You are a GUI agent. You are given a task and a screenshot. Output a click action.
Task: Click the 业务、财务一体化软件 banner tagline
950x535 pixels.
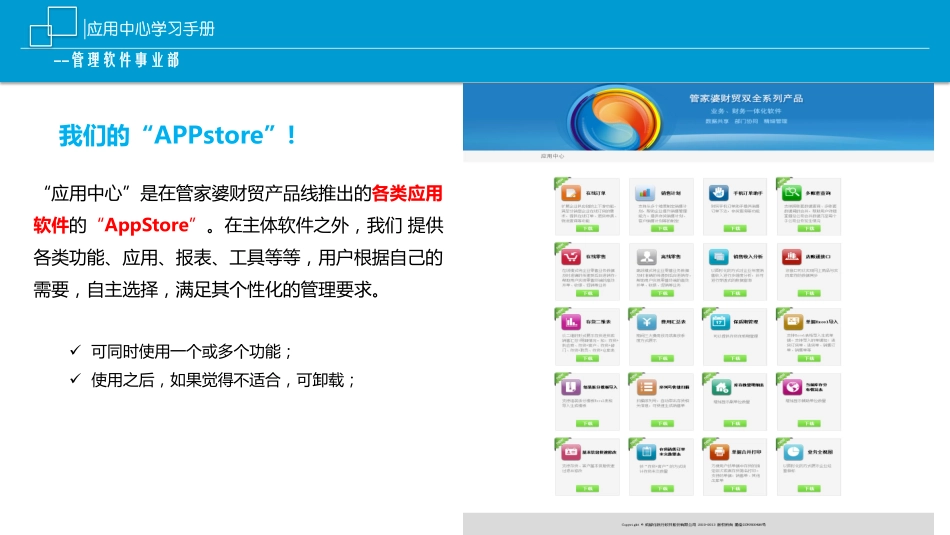pos(746,111)
